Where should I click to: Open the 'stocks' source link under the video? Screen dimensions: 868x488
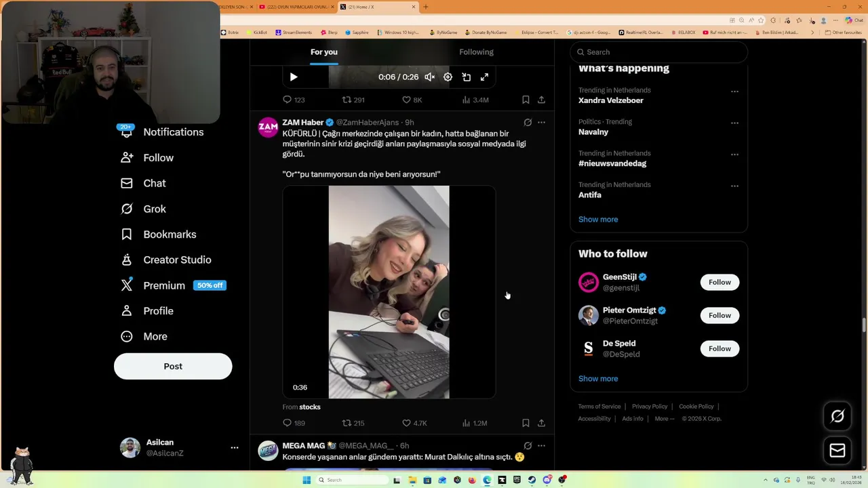[310, 407]
